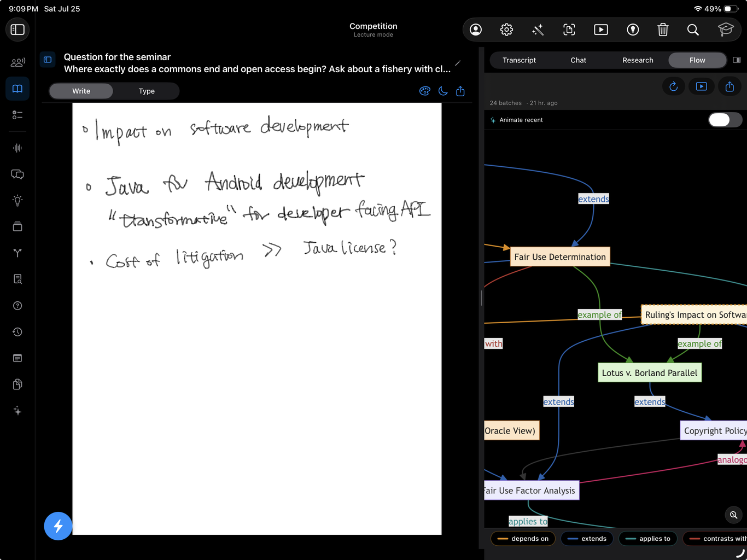Select the Type mode segment
Screen dimensions: 747x560
[147, 91]
